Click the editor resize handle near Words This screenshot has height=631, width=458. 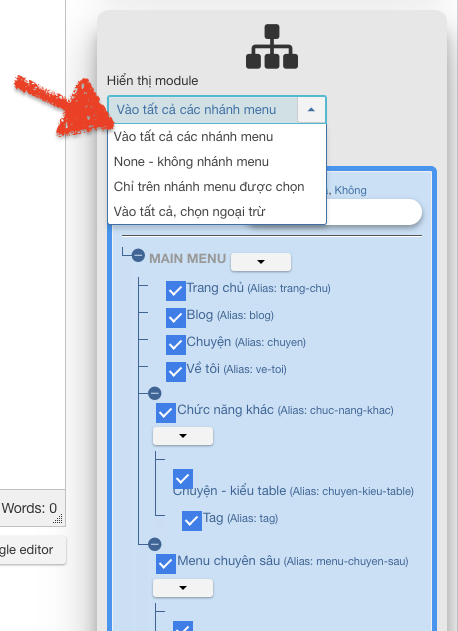(58, 519)
